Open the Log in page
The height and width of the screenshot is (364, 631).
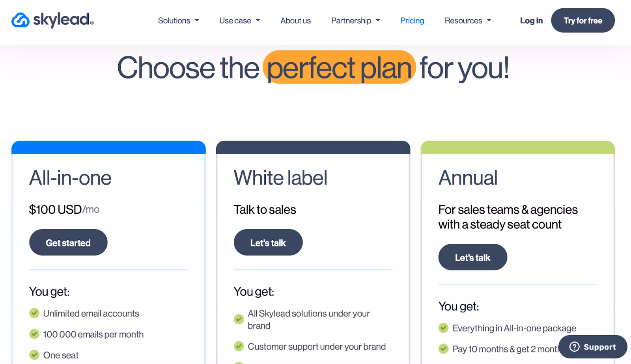(x=531, y=21)
